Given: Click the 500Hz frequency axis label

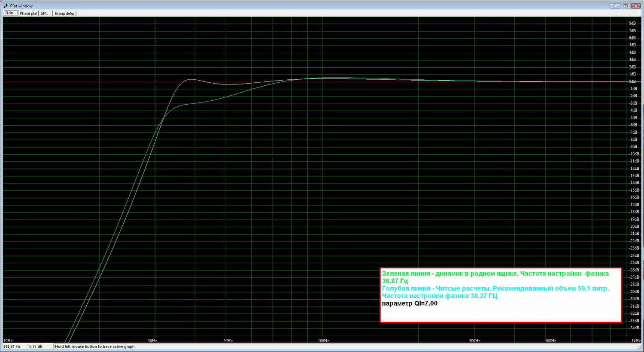Looking at the screenshot, I should (x=550, y=340).
